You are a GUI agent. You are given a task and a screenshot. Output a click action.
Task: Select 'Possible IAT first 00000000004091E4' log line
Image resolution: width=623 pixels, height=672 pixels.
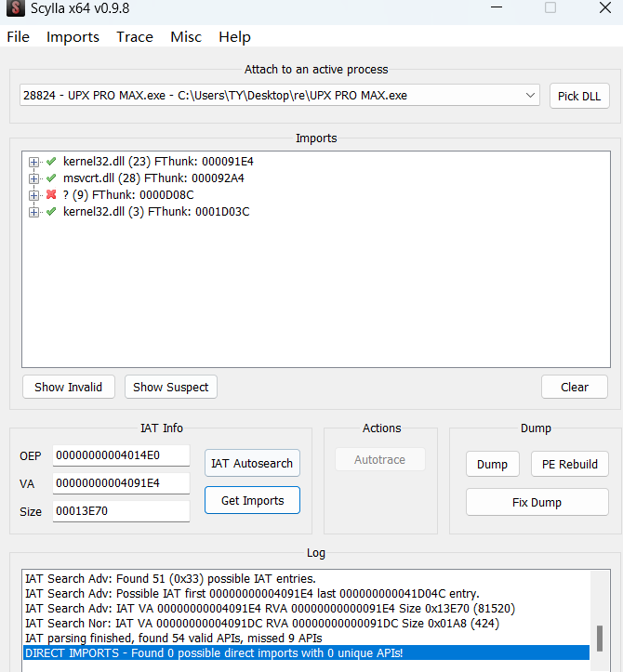pos(252,594)
